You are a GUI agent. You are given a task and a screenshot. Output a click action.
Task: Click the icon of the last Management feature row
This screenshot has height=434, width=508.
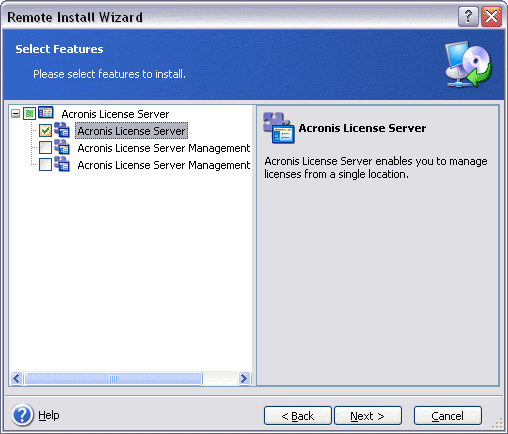pyautogui.click(x=62, y=164)
